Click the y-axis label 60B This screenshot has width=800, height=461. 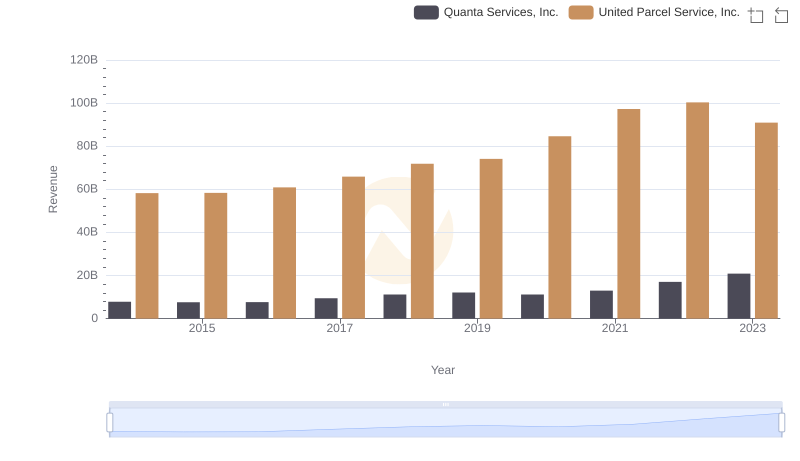pyautogui.click(x=87, y=189)
